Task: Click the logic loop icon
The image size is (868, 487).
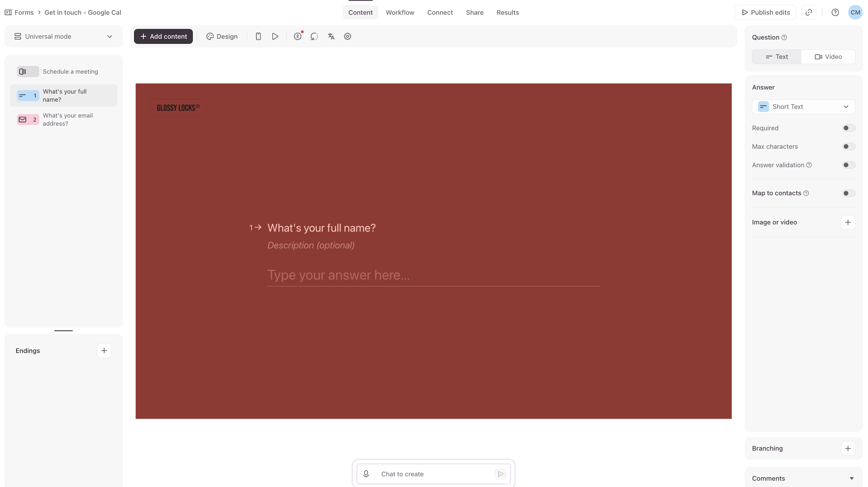Action: tap(314, 36)
